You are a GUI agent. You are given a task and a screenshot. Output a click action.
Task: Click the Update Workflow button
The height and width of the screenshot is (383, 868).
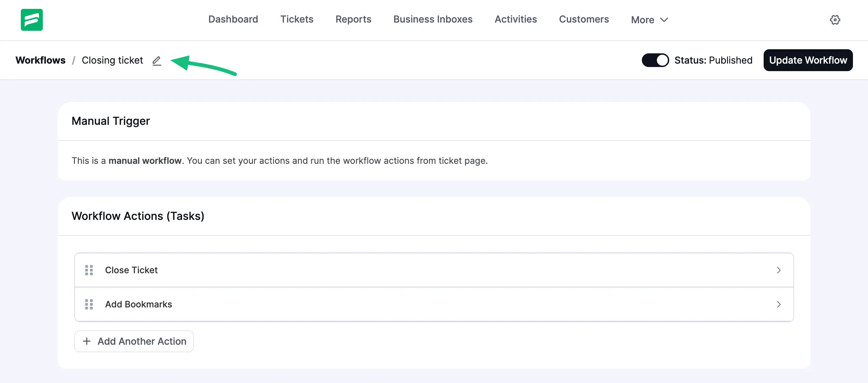(808, 60)
